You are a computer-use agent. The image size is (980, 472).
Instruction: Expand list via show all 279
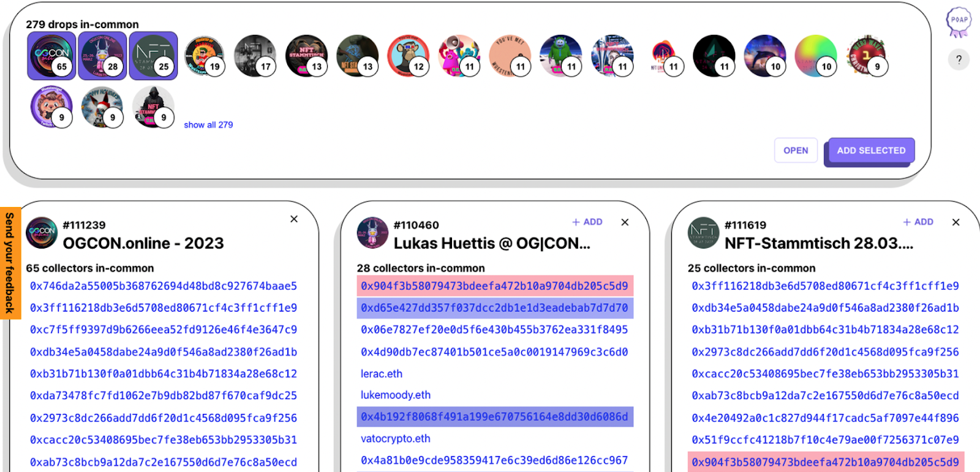pos(208,125)
